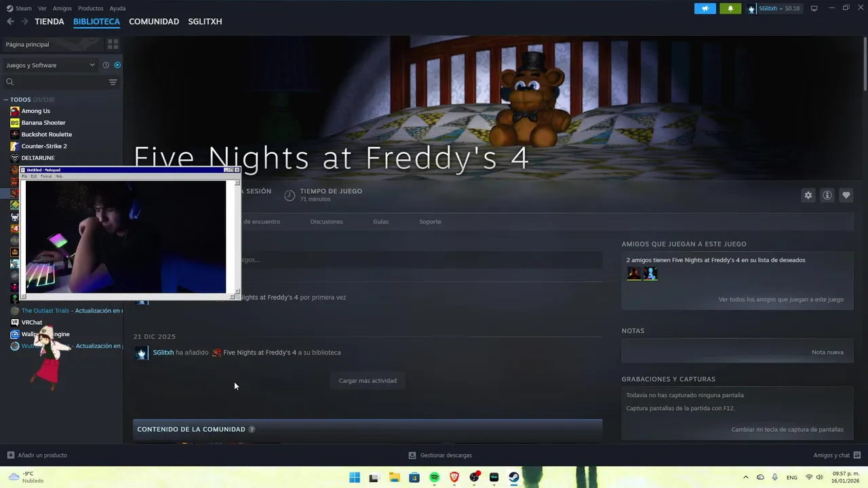Open the second friend's wishlist avatar

click(x=650, y=274)
